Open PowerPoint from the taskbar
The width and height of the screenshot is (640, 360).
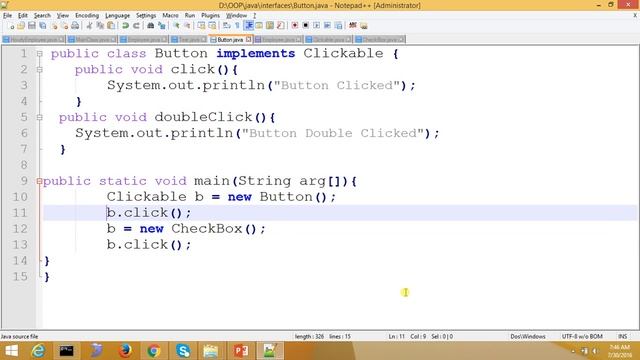click(241, 351)
